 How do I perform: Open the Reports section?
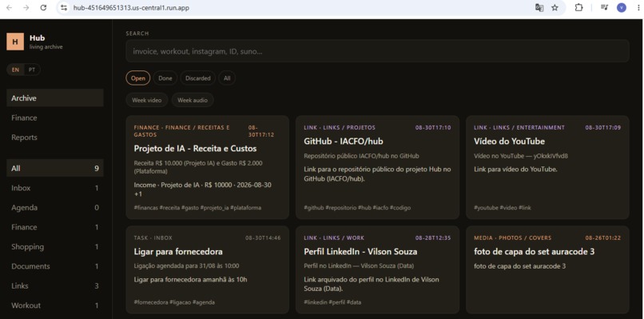(55, 138)
